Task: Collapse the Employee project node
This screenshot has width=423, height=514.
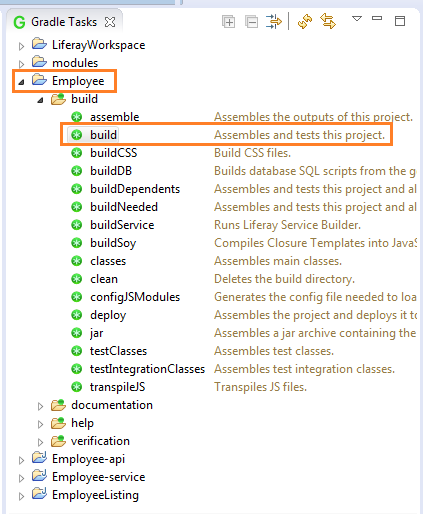Action: tap(21, 82)
